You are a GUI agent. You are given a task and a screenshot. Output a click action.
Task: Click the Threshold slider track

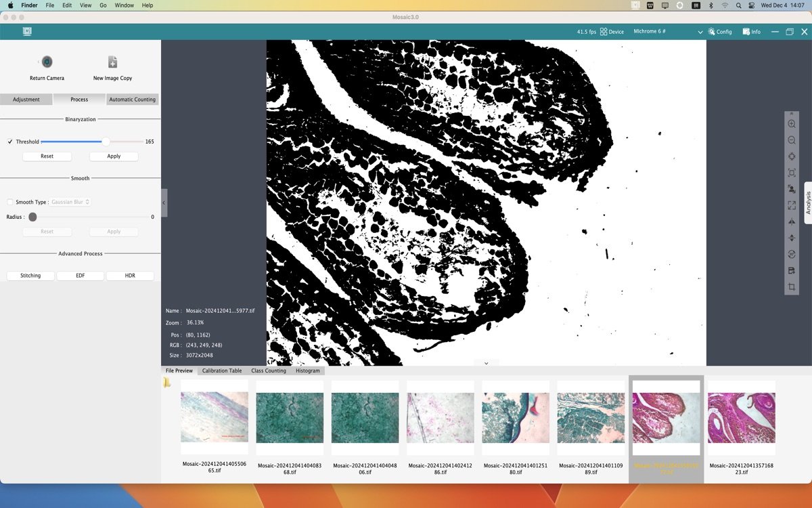pos(74,142)
